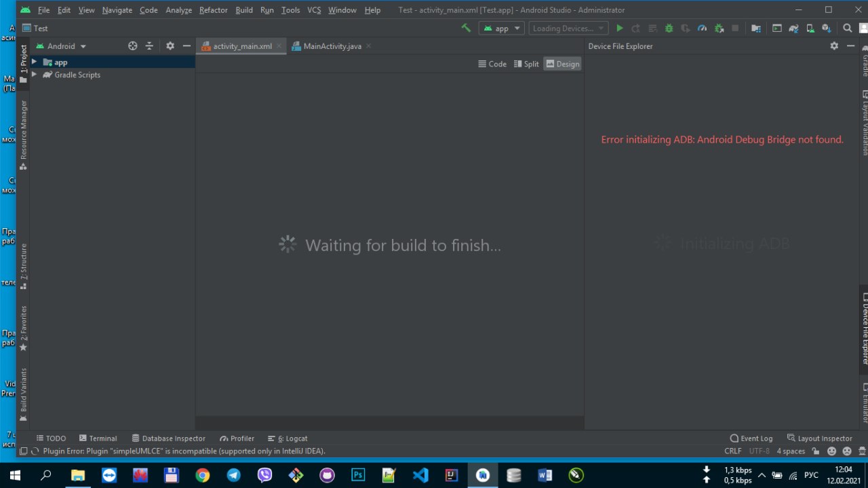Click the read-only lock icon in status bar
The image size is (868, 488).
[816, 451]
